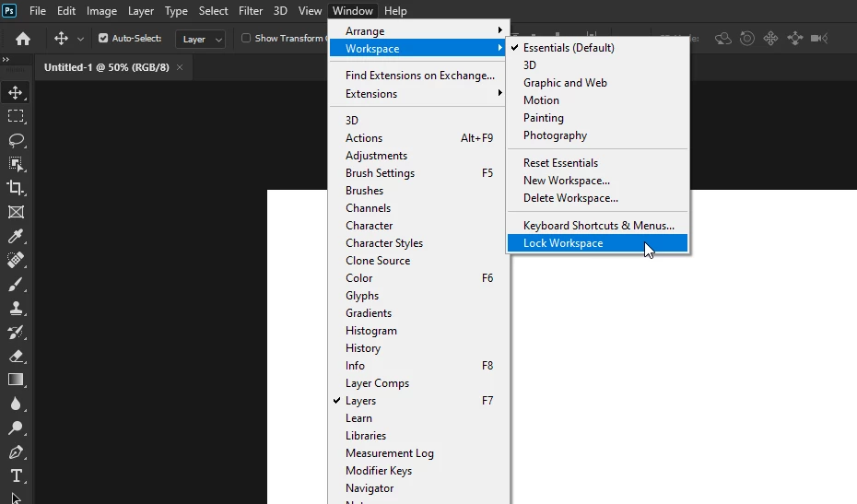Open the View menu
The image size is (857, 504).
point(310,11)
